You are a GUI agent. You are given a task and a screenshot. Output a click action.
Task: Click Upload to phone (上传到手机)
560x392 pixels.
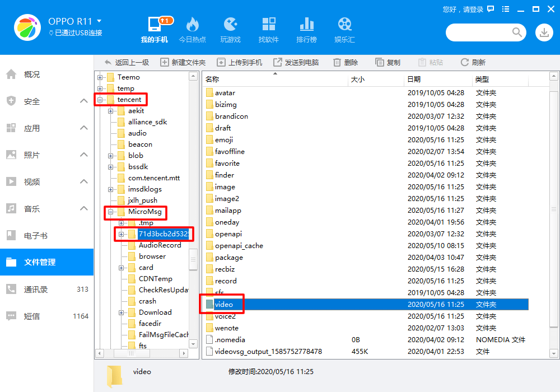pos(240,63)
